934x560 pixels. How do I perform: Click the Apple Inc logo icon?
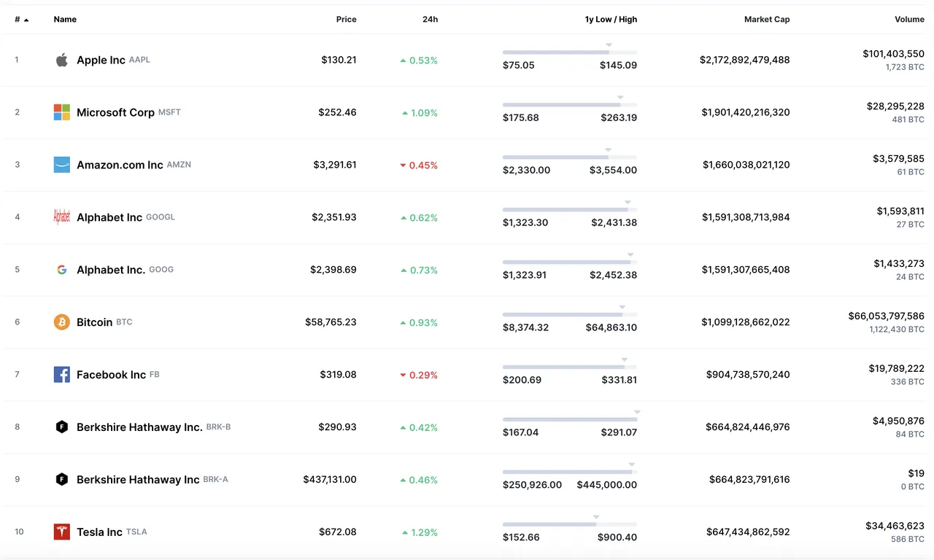62,60
